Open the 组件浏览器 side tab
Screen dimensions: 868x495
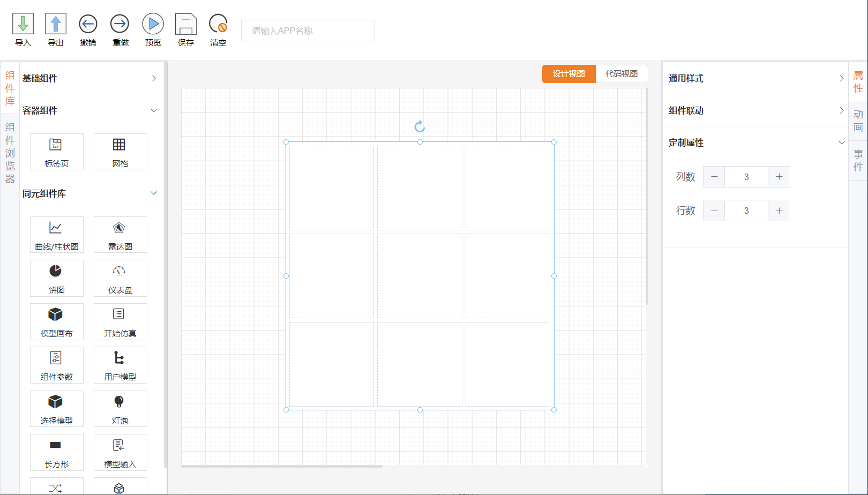point(10,153)
